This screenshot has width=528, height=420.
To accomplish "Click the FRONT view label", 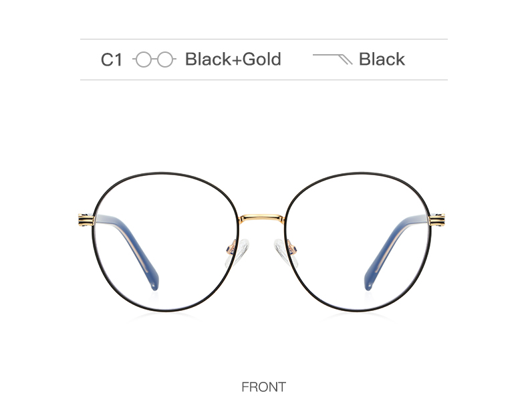I will pyautogui.click(x=263, y=387).
